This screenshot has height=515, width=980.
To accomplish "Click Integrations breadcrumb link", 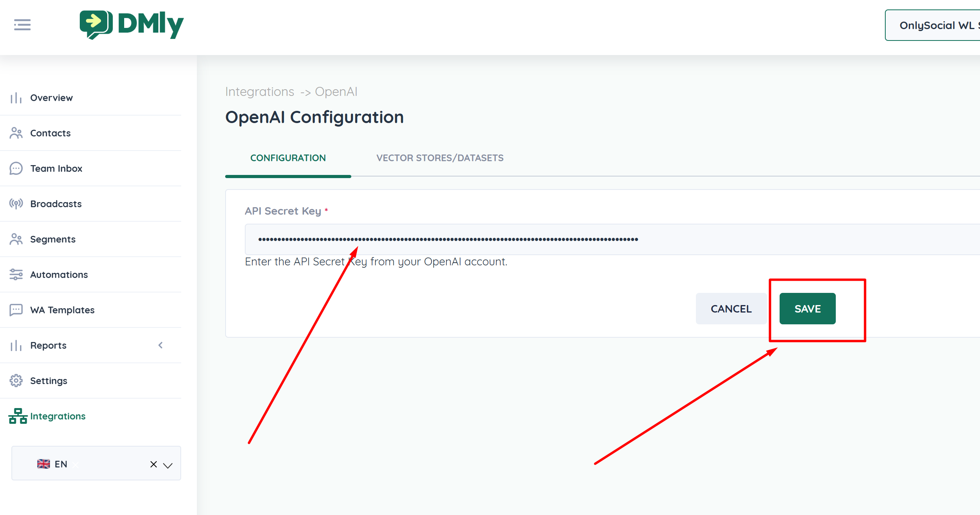I will 259,92.
